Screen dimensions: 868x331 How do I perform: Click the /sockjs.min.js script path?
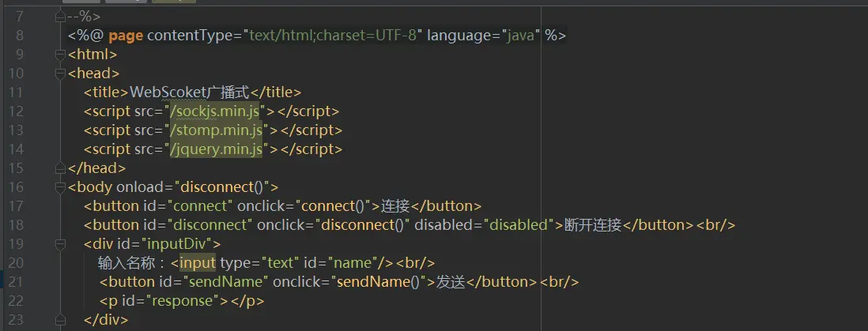pyautogui.click(x=215, y=111)
